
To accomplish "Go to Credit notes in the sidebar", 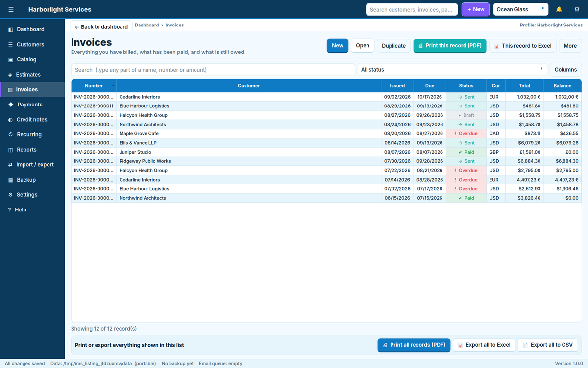I will (32, 120).
